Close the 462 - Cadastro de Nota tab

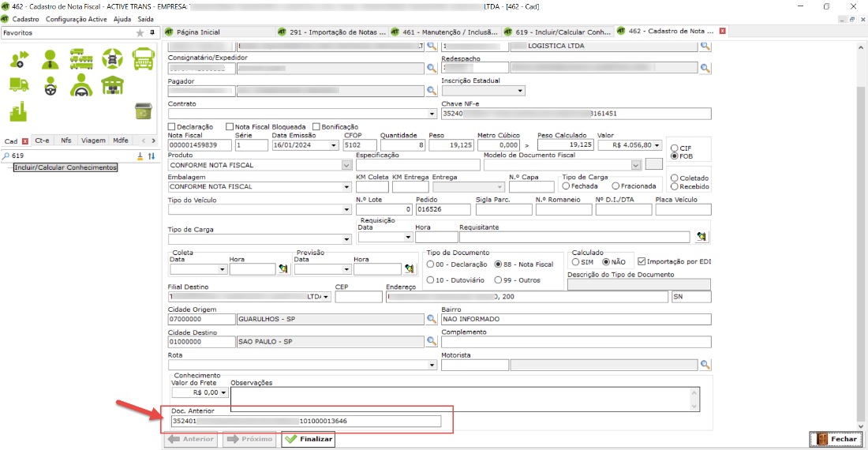[722, 31]
